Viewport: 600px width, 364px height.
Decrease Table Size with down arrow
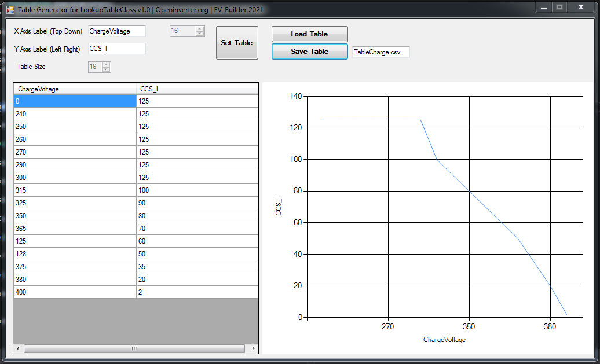106,69
